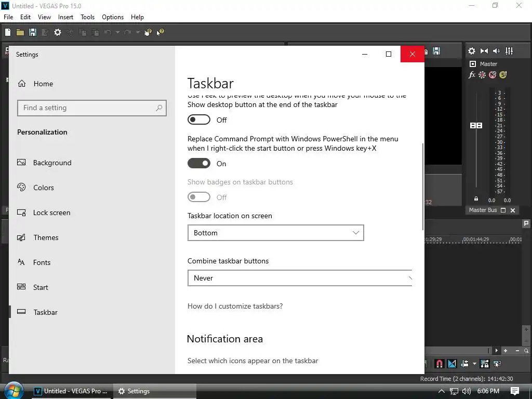Click the New Project icon in VEGAS toolbar
The image size is (532, 399).
click(x=8, y=32)
